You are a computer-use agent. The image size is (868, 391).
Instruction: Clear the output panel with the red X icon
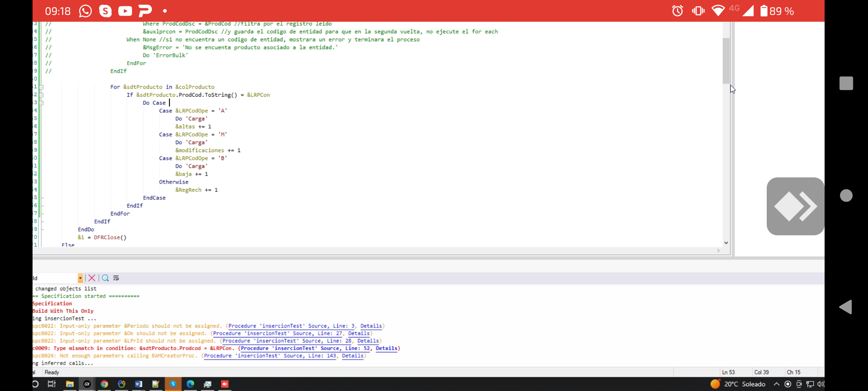(x=92, y=278)
